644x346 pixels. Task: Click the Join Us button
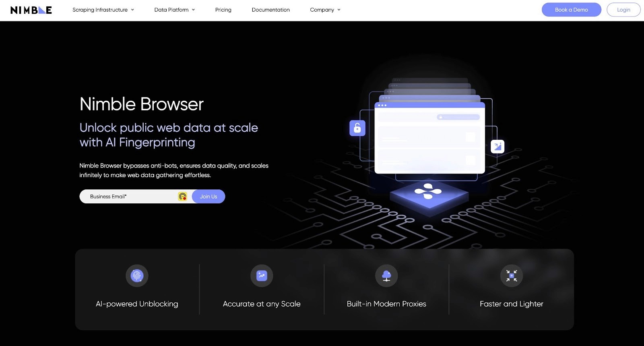pyautogui.click(x=208, y=197)
